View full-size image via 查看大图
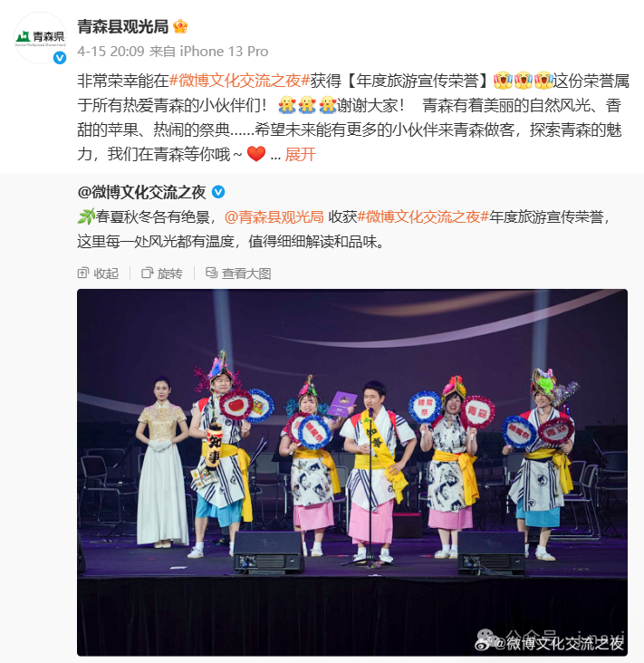Viewport: 644px width, 663px height. [x=238, y=274]
